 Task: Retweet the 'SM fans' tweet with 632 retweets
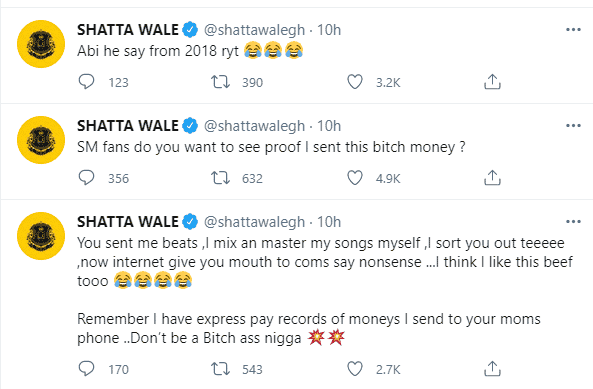pyautogui.click(x=220, y=178)
